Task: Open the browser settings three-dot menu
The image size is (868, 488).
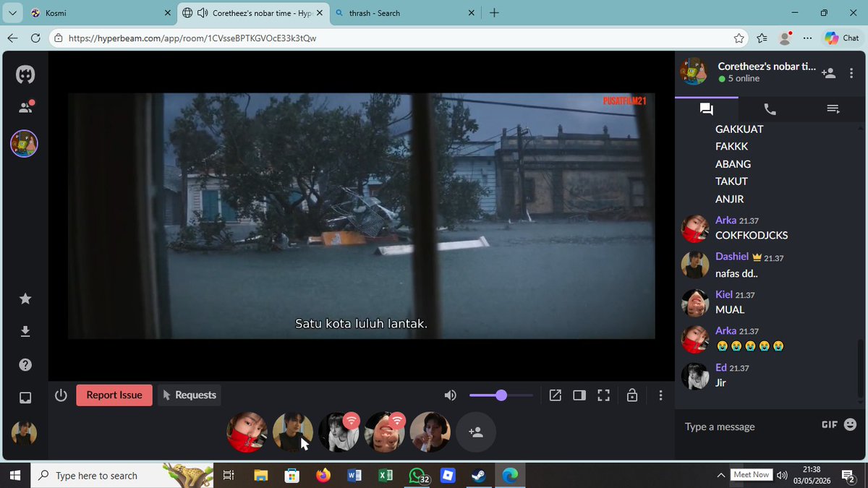Action: 808,38
